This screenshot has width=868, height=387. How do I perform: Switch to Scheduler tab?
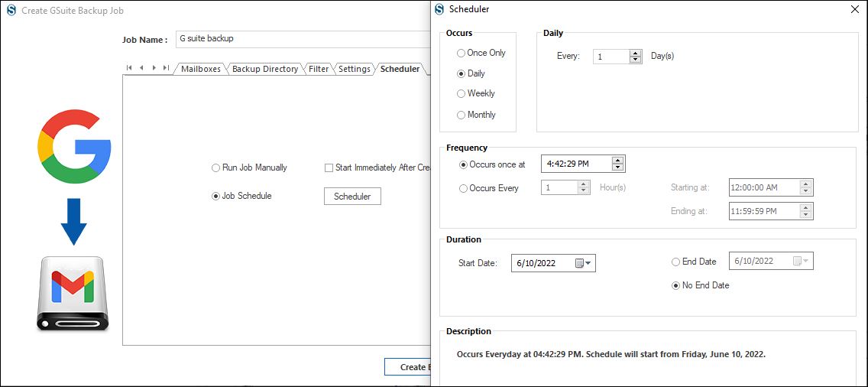click(400, 70)
